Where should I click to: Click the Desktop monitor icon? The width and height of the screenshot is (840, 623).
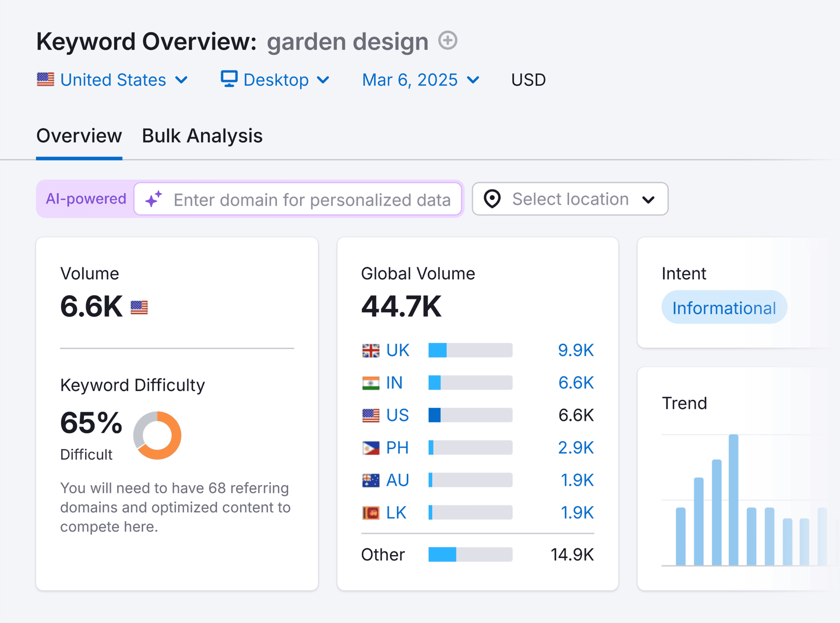click(x=229, y=79)
